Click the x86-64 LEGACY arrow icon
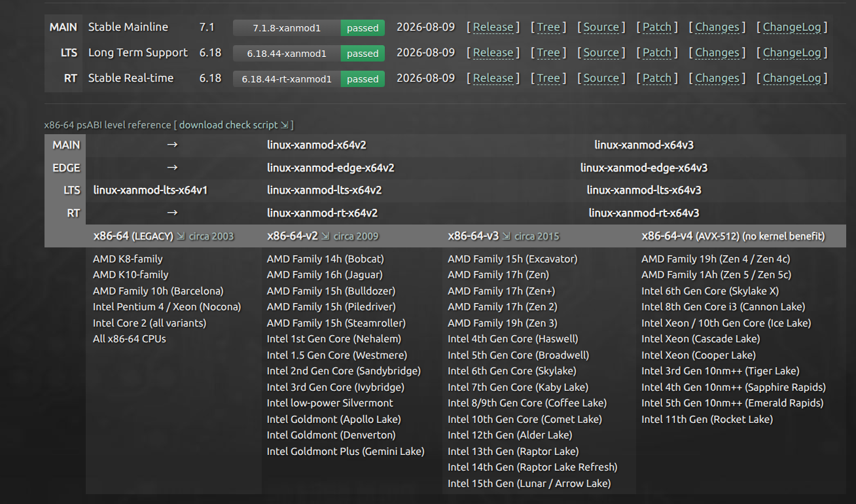Image resolution: width=856 pixels, height=504 pixels. [181, 236]
